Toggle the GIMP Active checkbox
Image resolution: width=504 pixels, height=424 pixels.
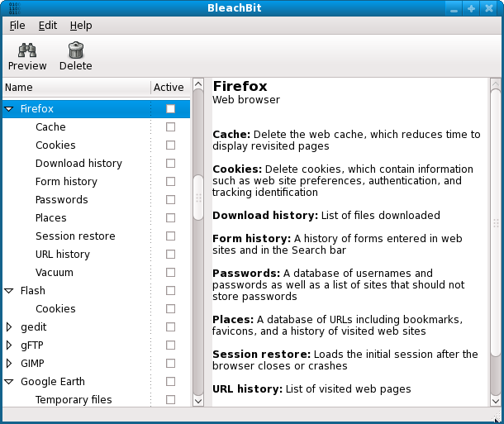pos(171,364)
